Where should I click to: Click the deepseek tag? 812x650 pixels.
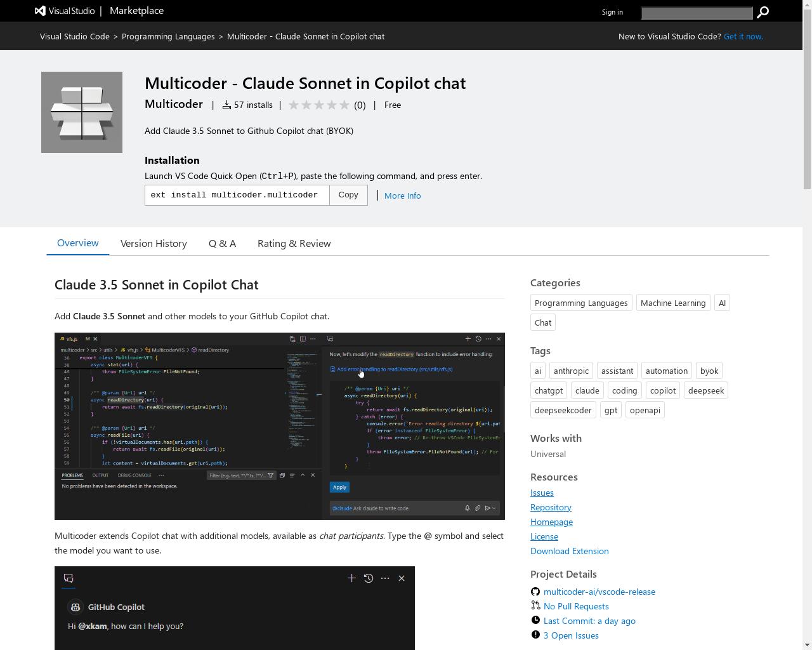[x=706, y=390]
